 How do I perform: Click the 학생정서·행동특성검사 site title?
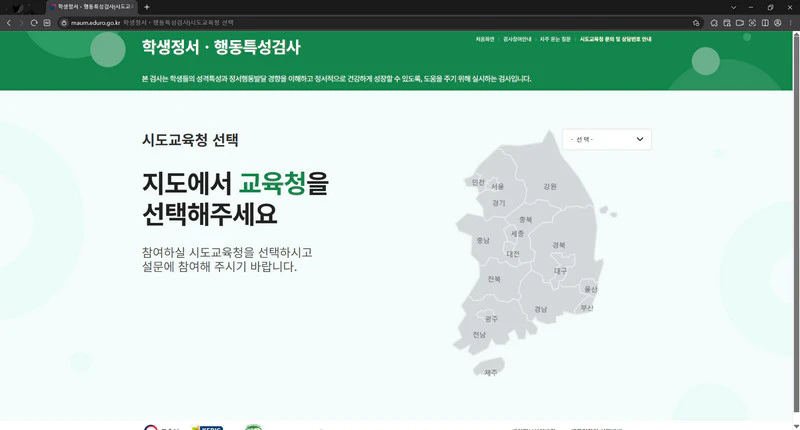tap(221, 47)
